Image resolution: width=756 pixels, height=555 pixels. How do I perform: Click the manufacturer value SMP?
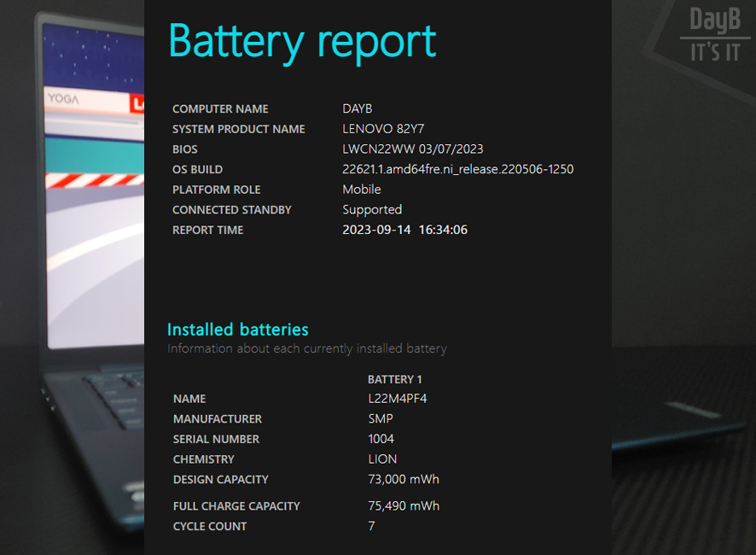click(x=381, y=419)
